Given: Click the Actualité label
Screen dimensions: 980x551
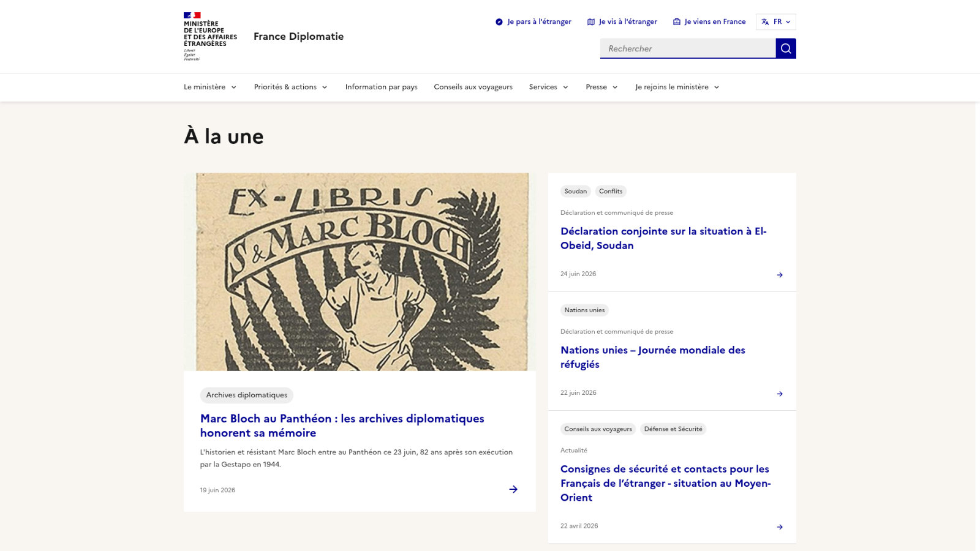Looking at the screenshot, I should [574, 451].
